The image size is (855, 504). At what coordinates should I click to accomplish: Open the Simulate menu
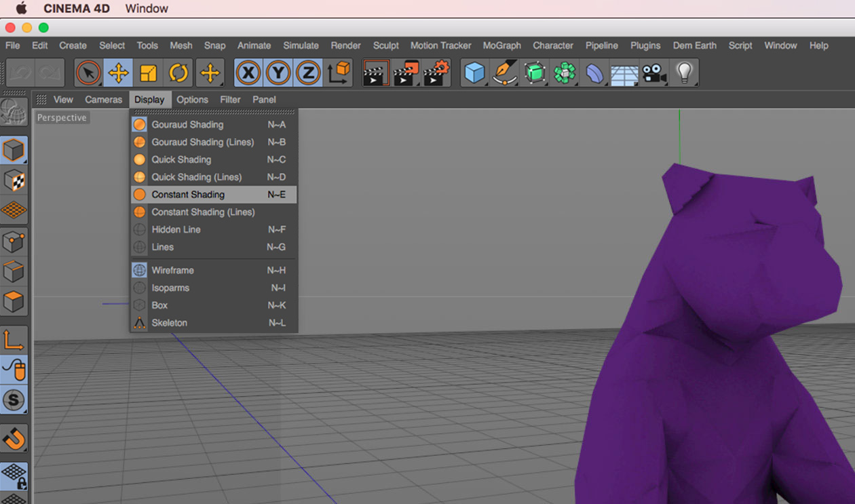pos(301,45)
